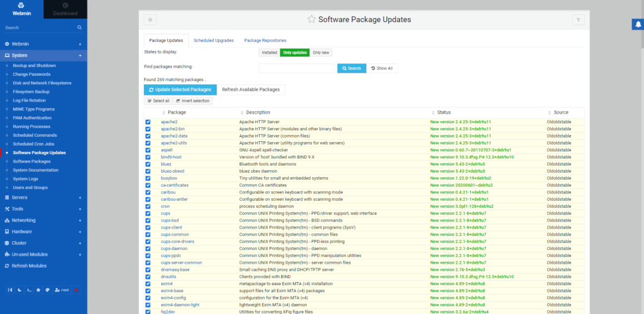Open Software Packages module
This screenshot has width=644, height=314.
coord(31,161)
